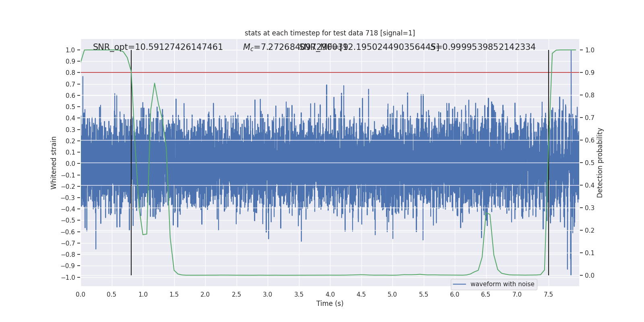The image size is (644, 322).
Task: Click the 7.5 tick label on time axis
Action: click(x=548, y=294)
